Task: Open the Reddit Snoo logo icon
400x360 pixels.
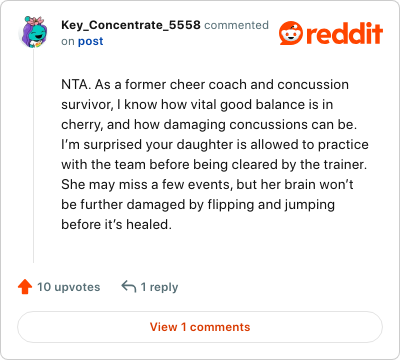Action: pyautogui.click(x=291, y=33)
